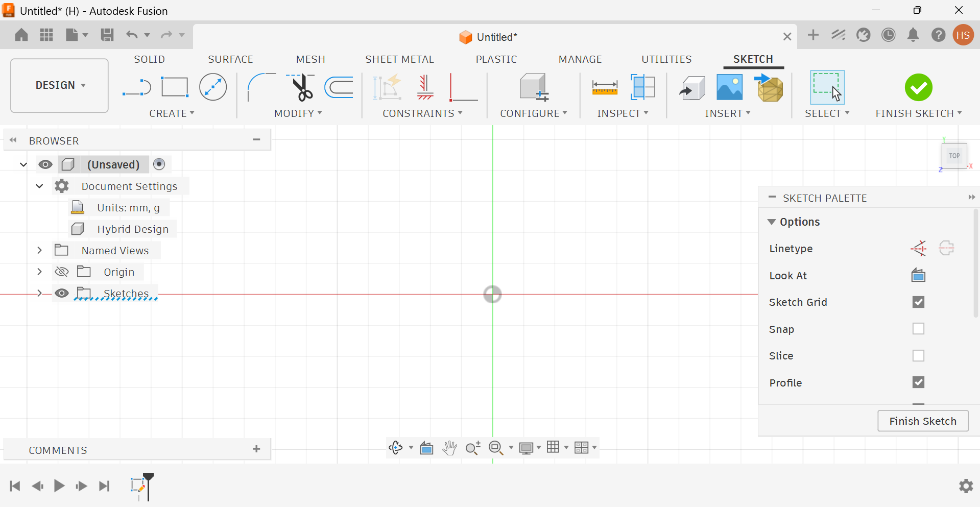The image size is (980, 507).
Task: Switch to the SHEET METAL tab
Action: [399, 59]
